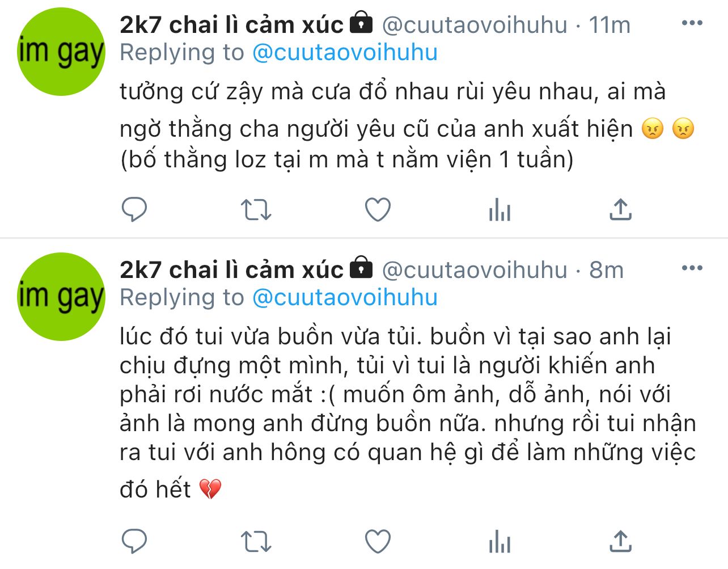Open display name '2k7 chai lì cảm xúc' in first tweet
The height and width of the screenshot is (569, 728).
pyautogui.click(x=232, y=24)
